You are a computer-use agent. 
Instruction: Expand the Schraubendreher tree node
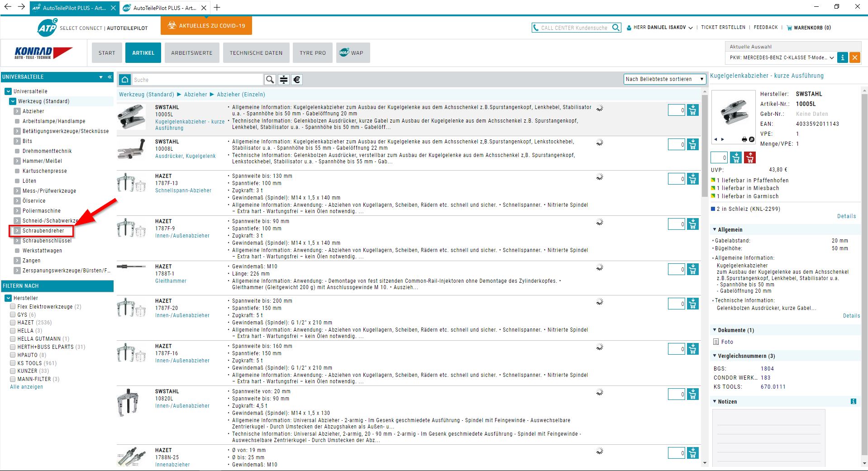[x=17, y=231]
